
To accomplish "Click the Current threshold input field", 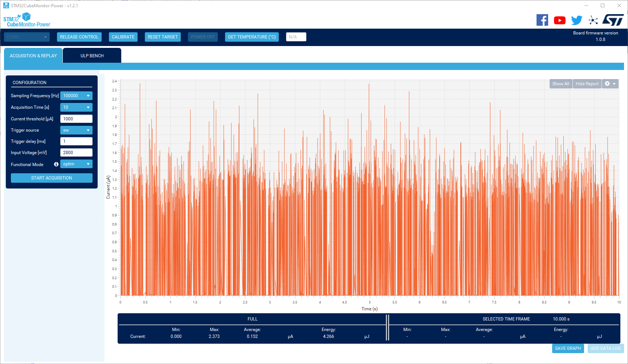I will coord(76,119).
